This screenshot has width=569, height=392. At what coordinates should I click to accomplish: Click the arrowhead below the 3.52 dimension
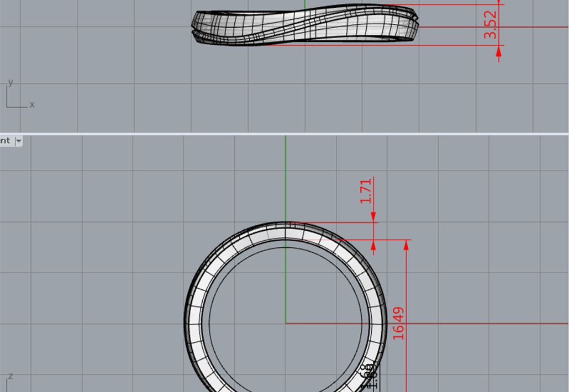click(499, 52)
